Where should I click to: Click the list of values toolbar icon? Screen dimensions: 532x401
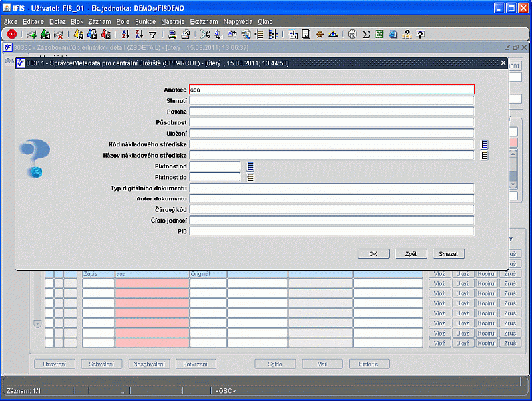(x=259, y=34)
